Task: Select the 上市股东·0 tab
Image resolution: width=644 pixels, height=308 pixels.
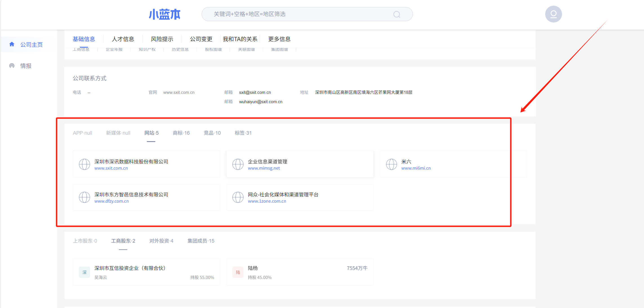Action: pos(85,241)
